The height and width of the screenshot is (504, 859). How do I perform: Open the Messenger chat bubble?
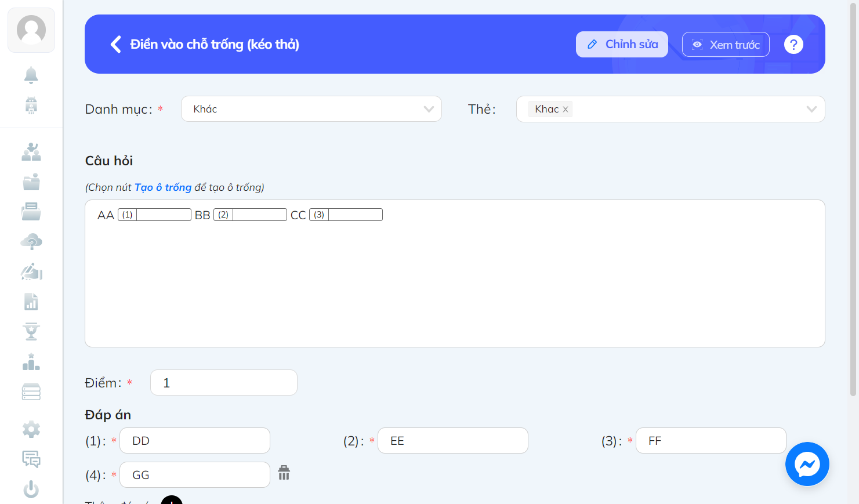[807, 464]
